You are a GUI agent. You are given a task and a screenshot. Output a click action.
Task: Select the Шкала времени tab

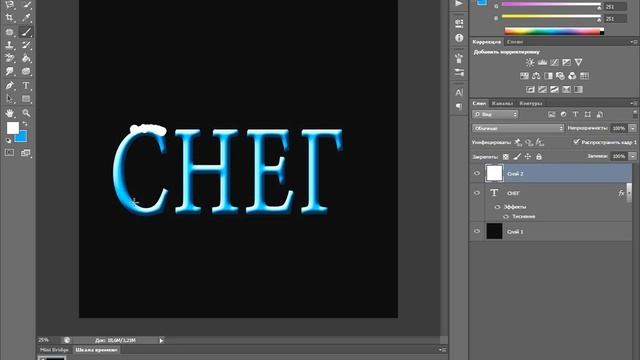pyautogui.click(x=96, y=350)
